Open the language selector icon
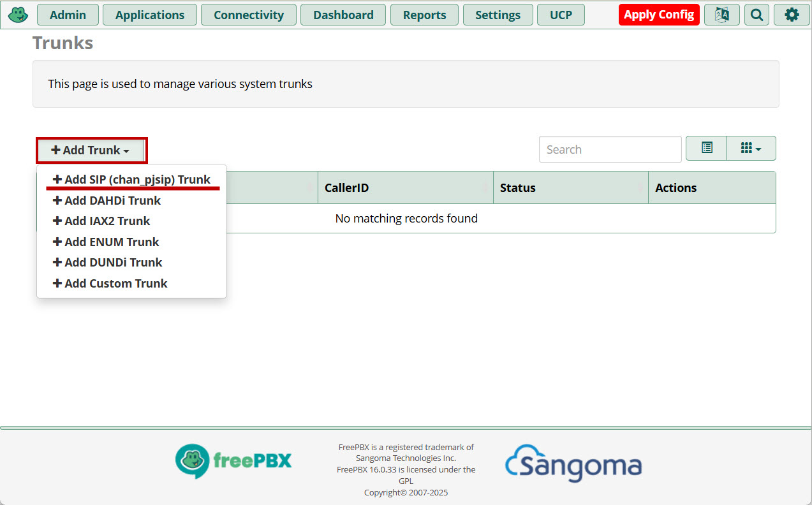Viewport: 812px width, 505px height. pyautogui.click(x=722, y=15)
